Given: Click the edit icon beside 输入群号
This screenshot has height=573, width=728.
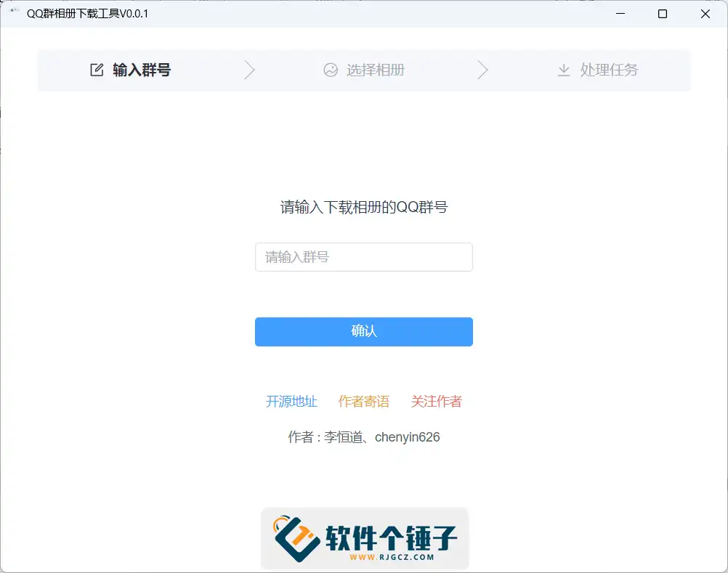Looking at the screenshot, I should pyautogui.click(x=97, y=70).
